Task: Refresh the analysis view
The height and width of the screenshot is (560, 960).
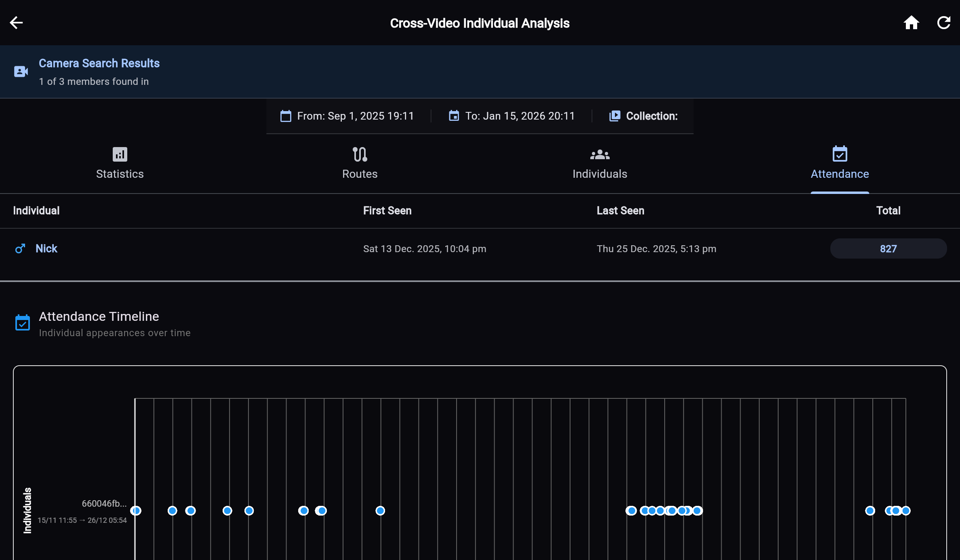Action: [944, 23]
